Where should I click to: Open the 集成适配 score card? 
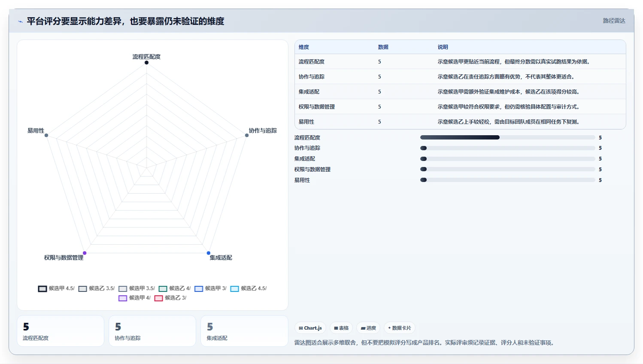(x=244, y=331)
